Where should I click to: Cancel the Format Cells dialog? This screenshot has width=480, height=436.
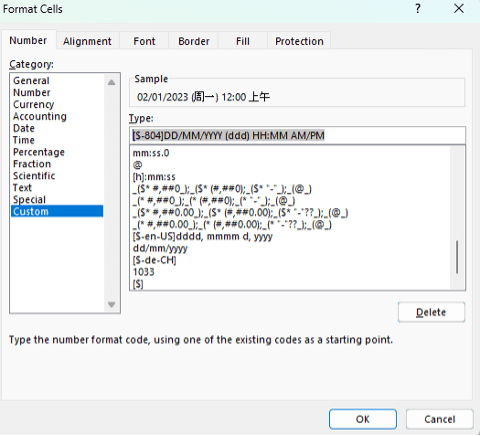[x=440, y=419]
